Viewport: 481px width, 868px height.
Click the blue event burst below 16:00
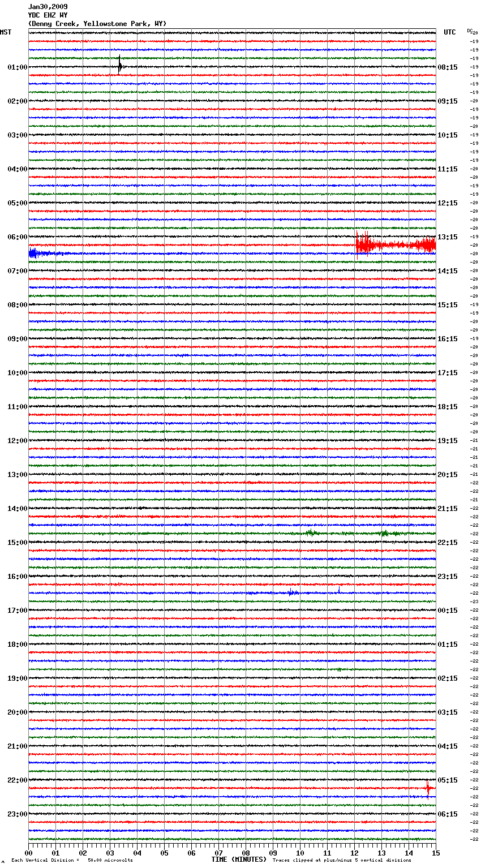pos(293,592)
